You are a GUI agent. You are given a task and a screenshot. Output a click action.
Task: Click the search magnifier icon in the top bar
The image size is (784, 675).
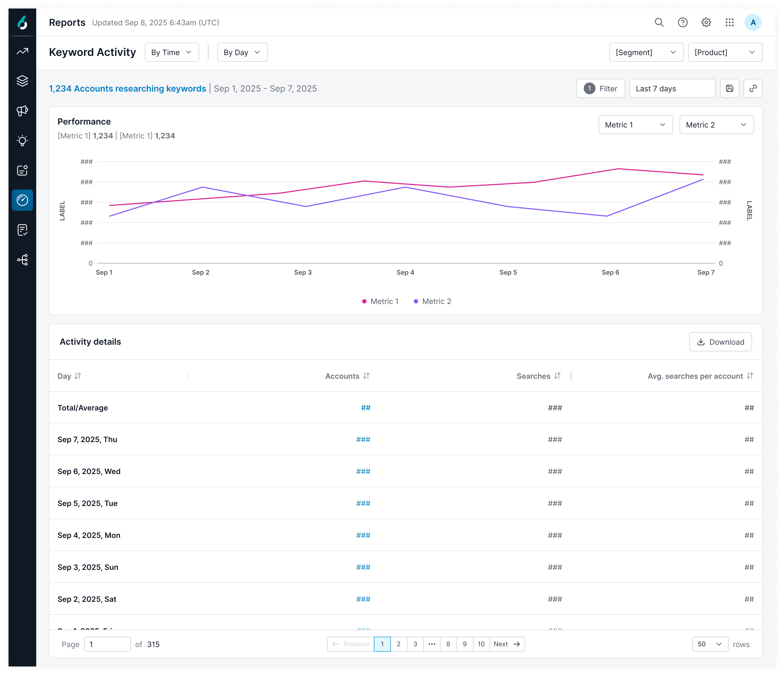[659, 22]
